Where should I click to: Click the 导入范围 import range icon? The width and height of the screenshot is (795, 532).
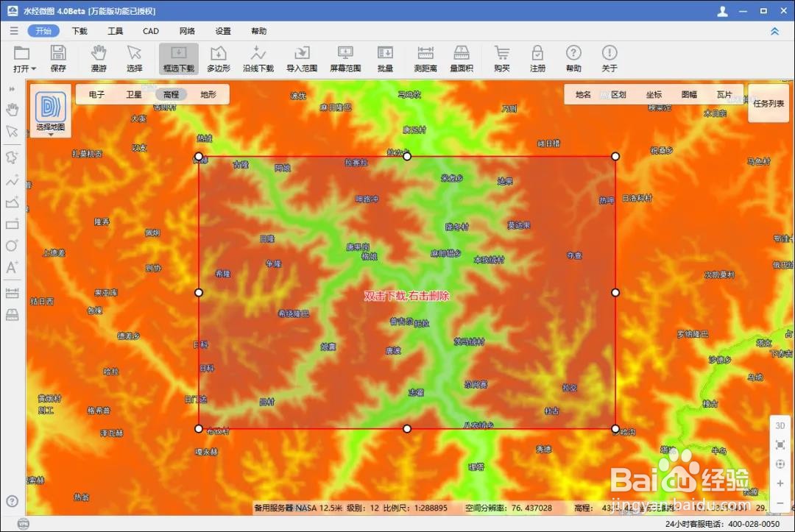(x=302, y=58)
